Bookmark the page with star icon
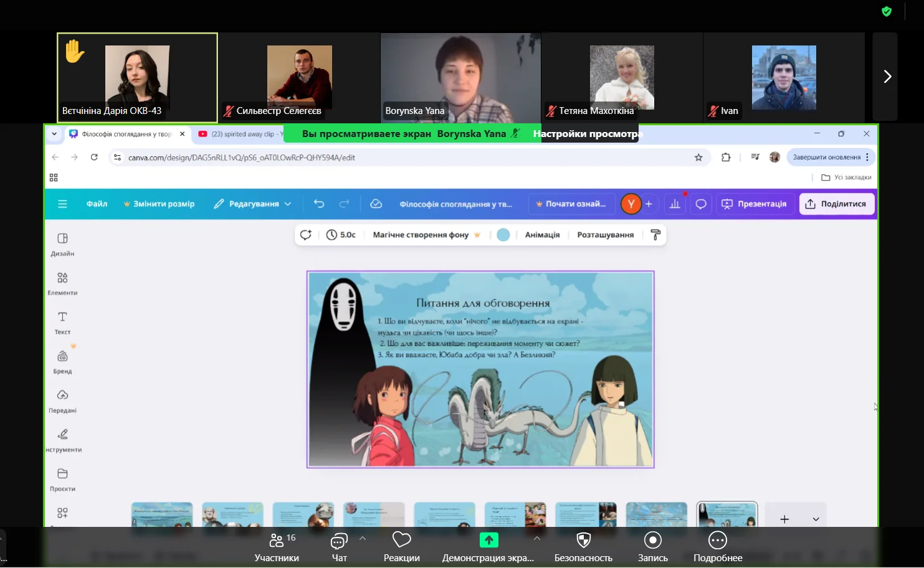 [698, 158]
